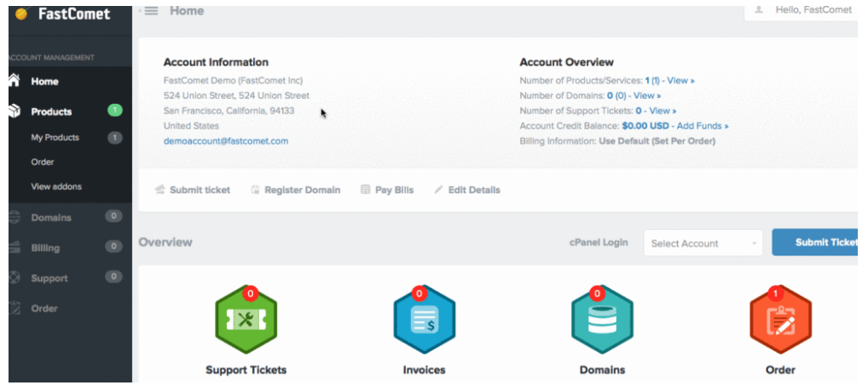This screenshot has width=868, height=391.
Task: Open the green Support Tickets hexagon icon
Action: [x=246, y=321]
